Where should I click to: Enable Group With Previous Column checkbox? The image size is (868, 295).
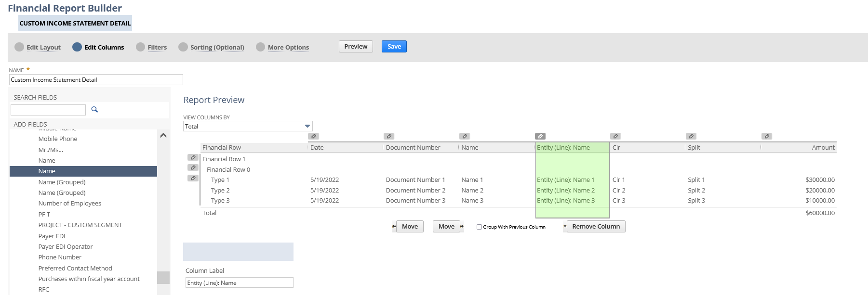click(479, 227)
